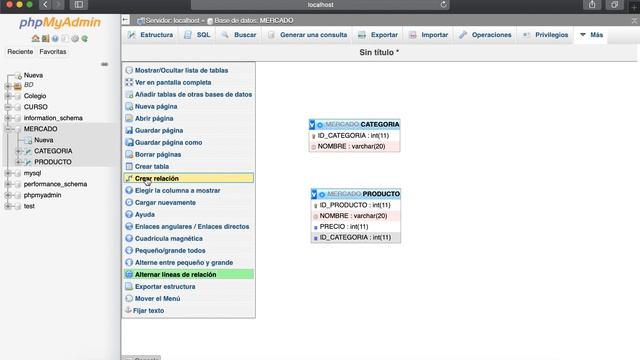Expand the CURSO database node
This screenshot has height=360, width=640.
[8, 107]
